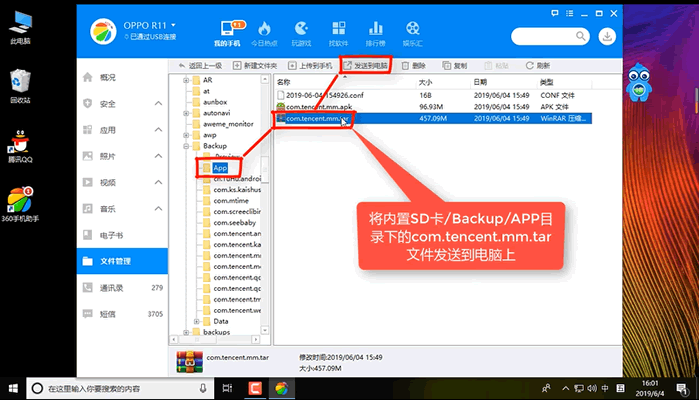Click the 360 assistant taskbar icon
This screenshot has width=699, height=400.
pyautogui.click(x=281, y=388)
